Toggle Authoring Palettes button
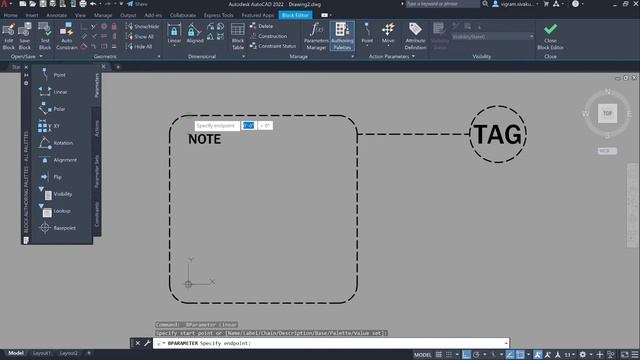The width and height of the screenshot is (640, 360). click(342, 36)
